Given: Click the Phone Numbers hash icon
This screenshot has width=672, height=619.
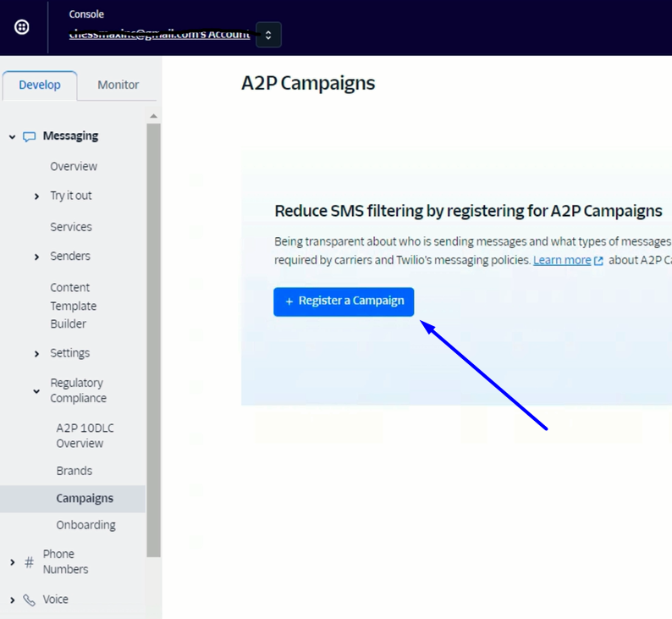Looking at the screenshot, I should point(29,562).
